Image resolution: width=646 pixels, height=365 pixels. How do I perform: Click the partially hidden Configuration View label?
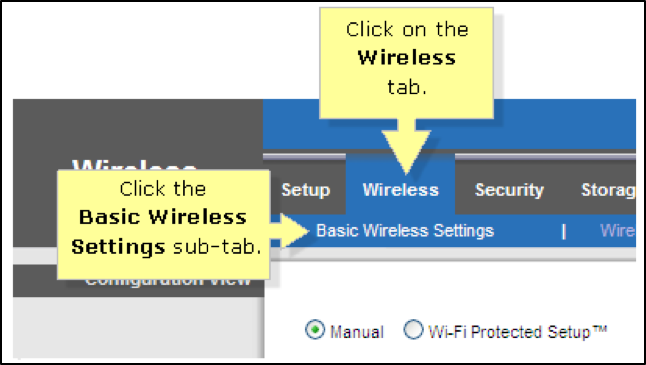[x=168, y=283]
